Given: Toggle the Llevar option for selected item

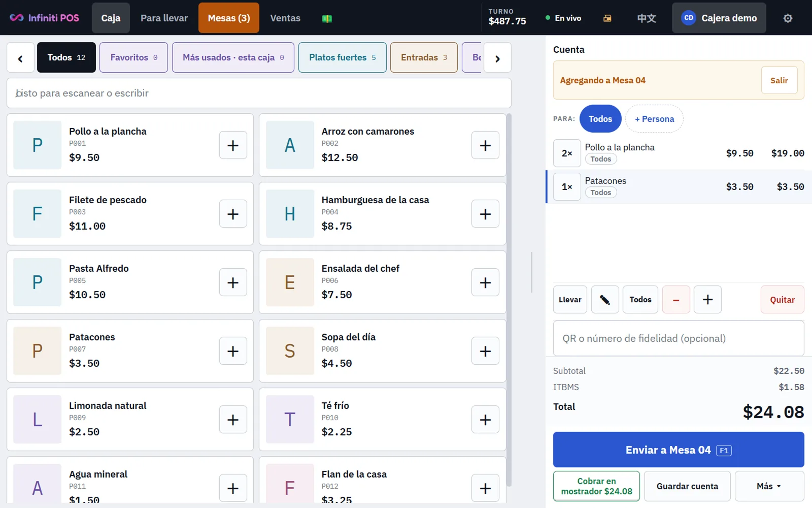Looking at the screenshot, I should click(570, 300).
